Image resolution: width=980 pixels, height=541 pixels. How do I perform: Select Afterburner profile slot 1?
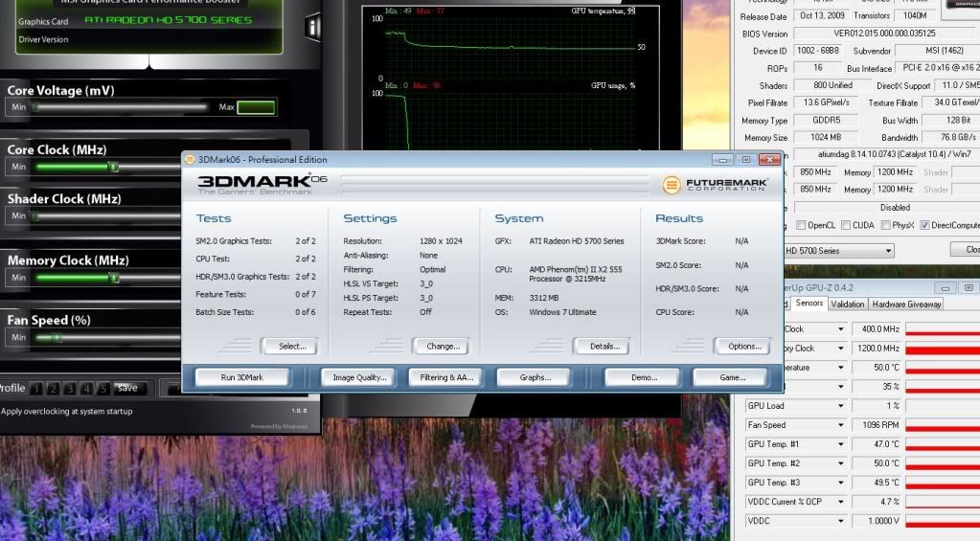pyautogui.click(x=36, y=389)
